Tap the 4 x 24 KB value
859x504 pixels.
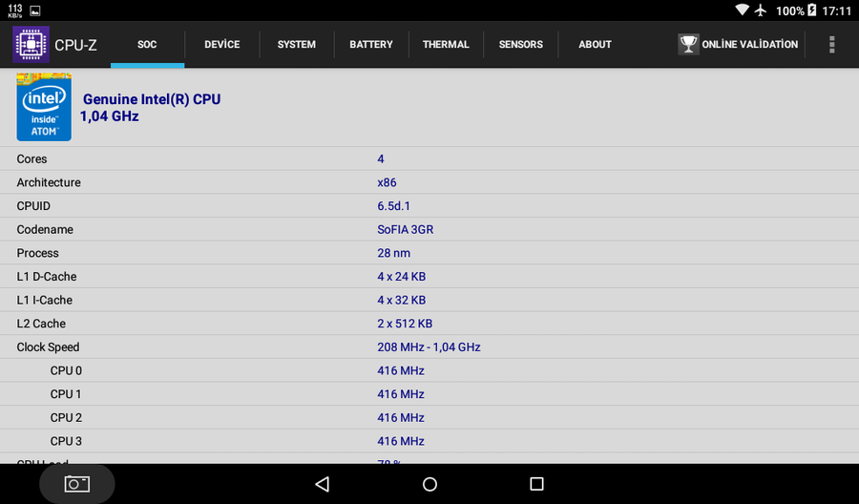[402, 277]
